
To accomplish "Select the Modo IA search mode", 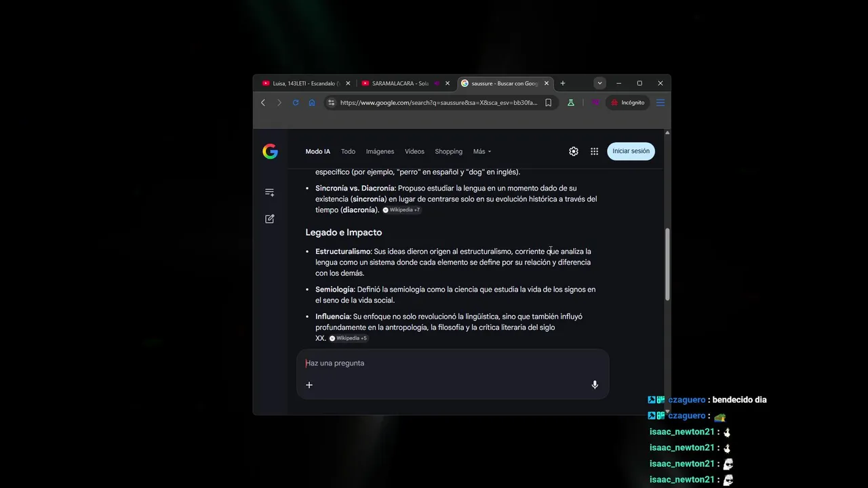I will click(317, 152).
